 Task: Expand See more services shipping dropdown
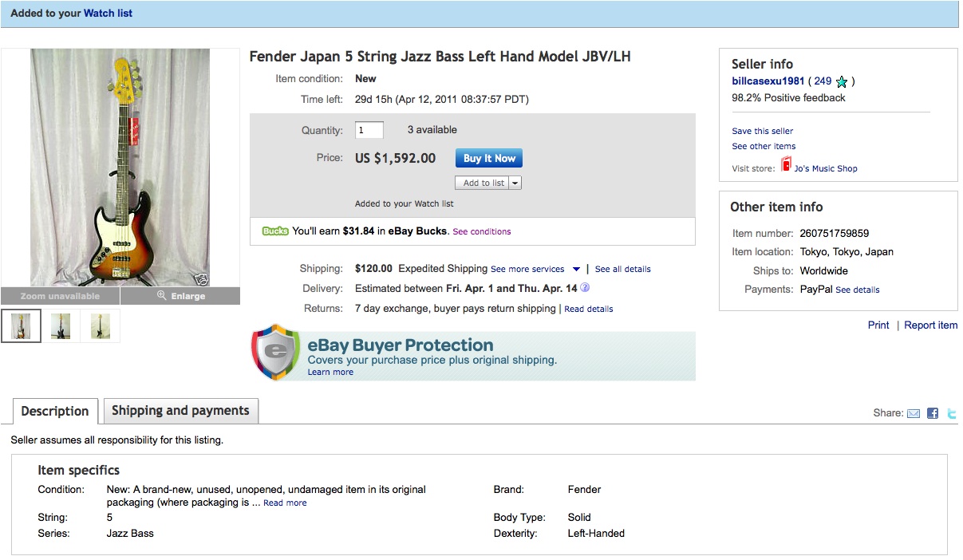pos(576,270)
